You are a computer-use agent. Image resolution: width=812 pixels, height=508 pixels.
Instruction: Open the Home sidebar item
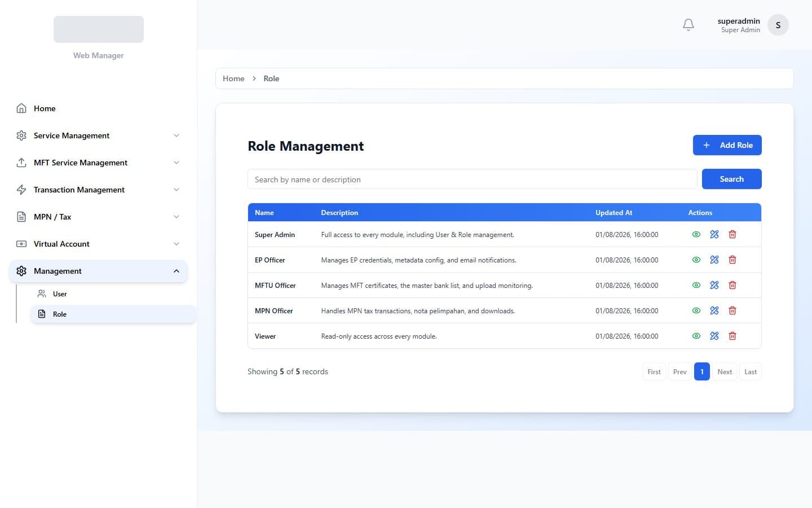(98, 108)
